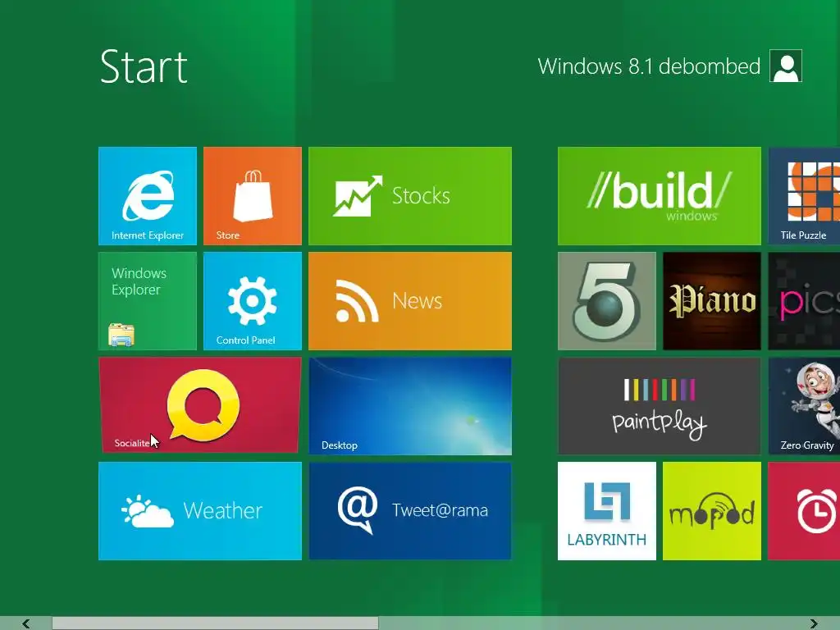The width and height of the screenshot is (840, 630).
Task: Launch the paintplay tile
Action: tap(659, 406)
